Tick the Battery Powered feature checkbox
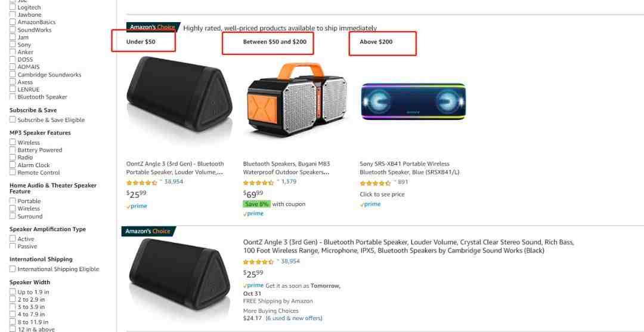The image size is (644, 332). (13, 150)
